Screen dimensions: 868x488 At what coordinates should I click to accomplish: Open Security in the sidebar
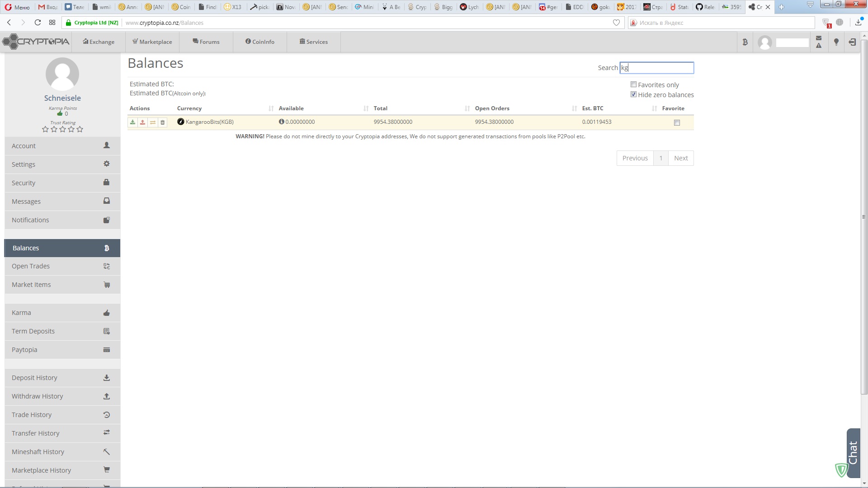(x=62, y=183)
